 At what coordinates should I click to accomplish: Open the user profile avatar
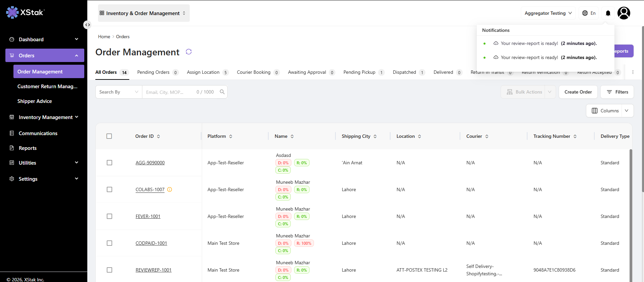[x=624, y=13]
